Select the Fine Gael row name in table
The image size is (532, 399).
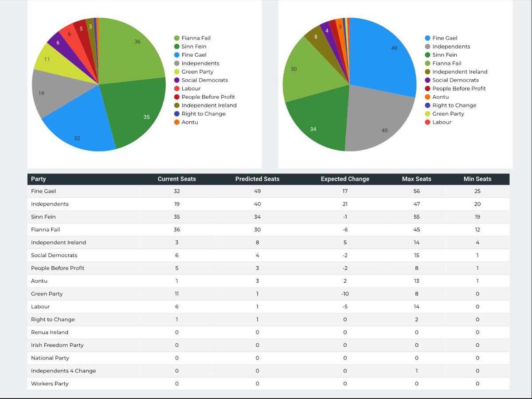tap(43, 191)
